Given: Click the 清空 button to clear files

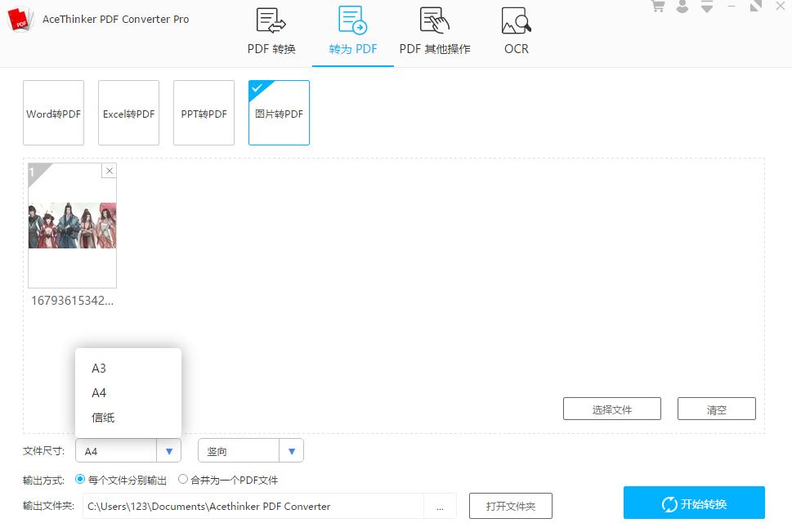Looking at the screenshot, I should point(716,409).
